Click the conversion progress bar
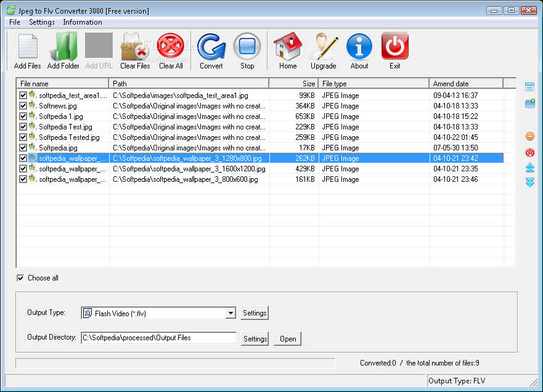The width and height of the screenshot is (543, 392). (x=175, y=363)
